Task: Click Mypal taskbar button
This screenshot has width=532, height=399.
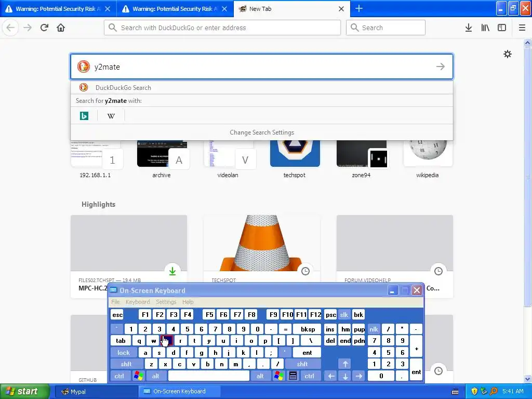Action: click(x=96, y=391)
